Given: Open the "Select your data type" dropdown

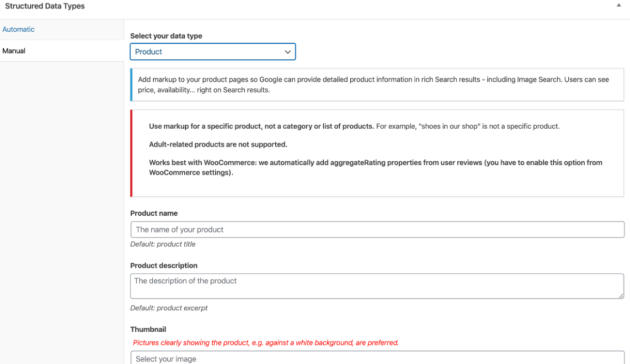Looking at the screenshot, I should click(x=212, y=52).
